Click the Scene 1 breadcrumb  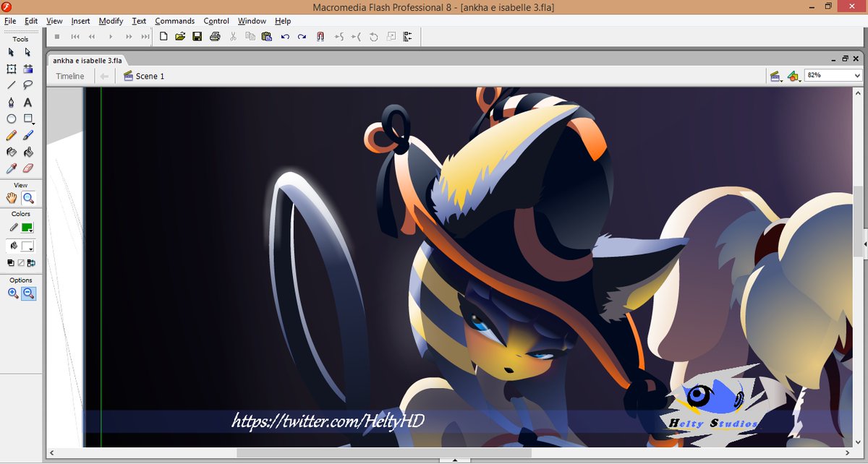(x=144, y=76)
